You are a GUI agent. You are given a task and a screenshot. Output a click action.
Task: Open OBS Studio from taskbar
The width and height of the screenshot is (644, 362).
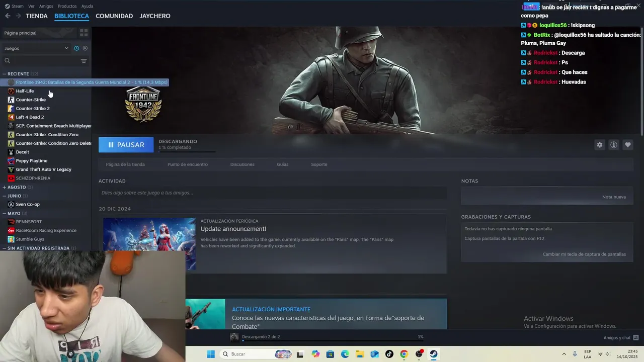point(419,354)
